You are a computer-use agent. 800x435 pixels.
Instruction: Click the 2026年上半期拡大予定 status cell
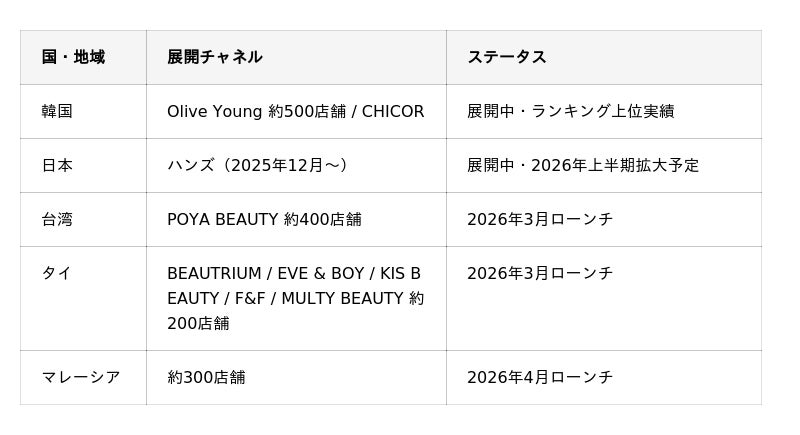[x=615, y=165]
